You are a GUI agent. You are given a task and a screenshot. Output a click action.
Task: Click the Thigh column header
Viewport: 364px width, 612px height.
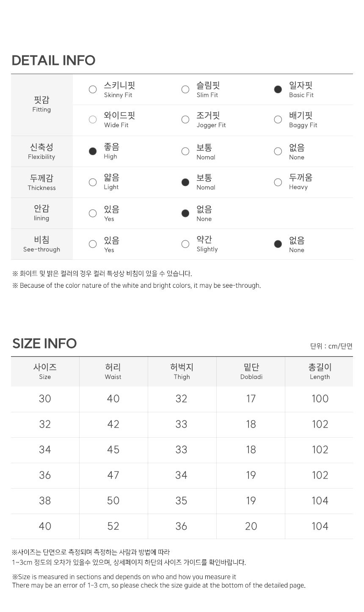(x=182, y=371)
